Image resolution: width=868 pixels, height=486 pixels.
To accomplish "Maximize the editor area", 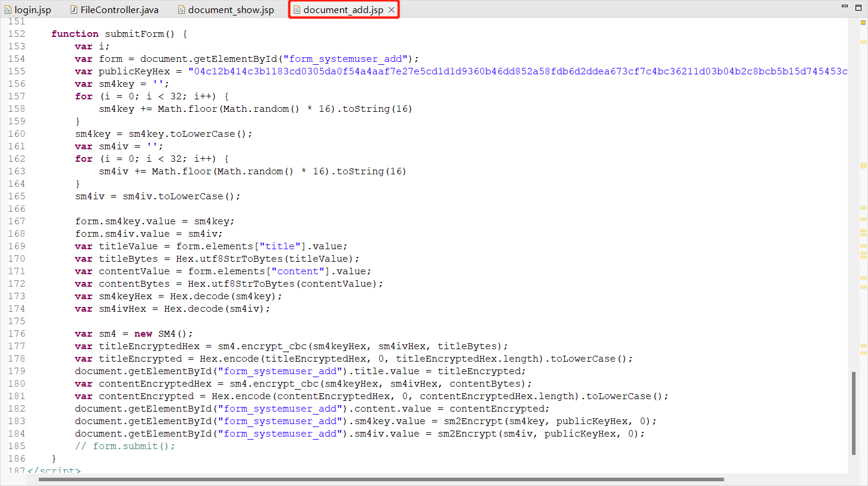I will coord(858,7).
